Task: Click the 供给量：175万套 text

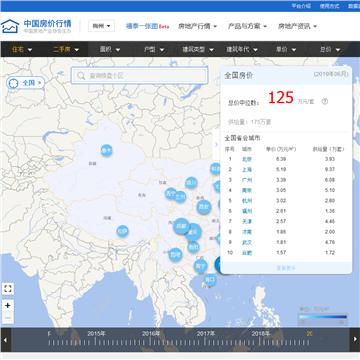Action: tap(250, 122)
